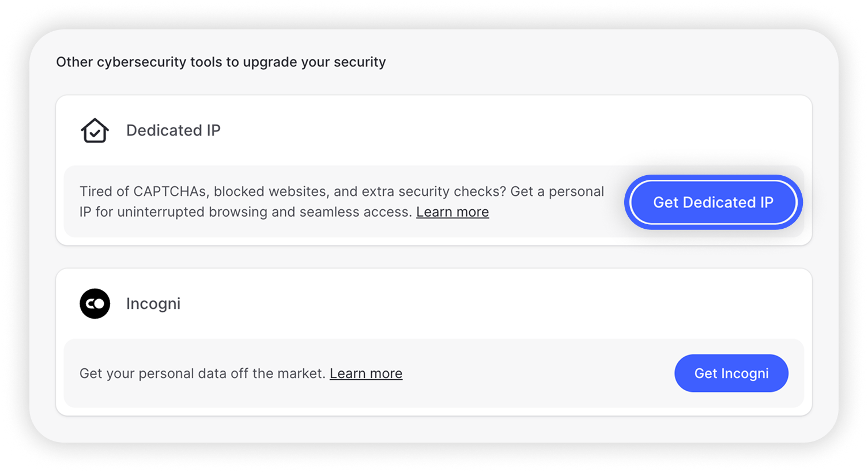Select the Incogni title text
The height and width of the screenshot is (472, 868).
pos(153,304)
